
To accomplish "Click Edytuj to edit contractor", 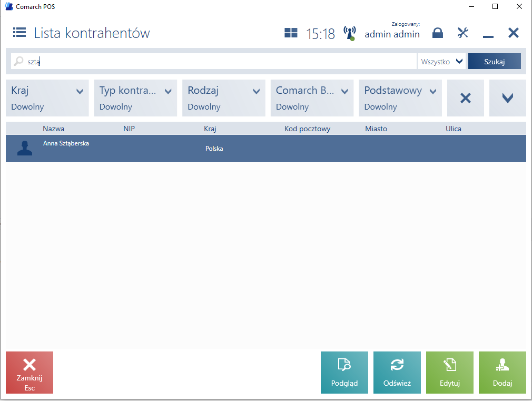I will pos(449,373).
